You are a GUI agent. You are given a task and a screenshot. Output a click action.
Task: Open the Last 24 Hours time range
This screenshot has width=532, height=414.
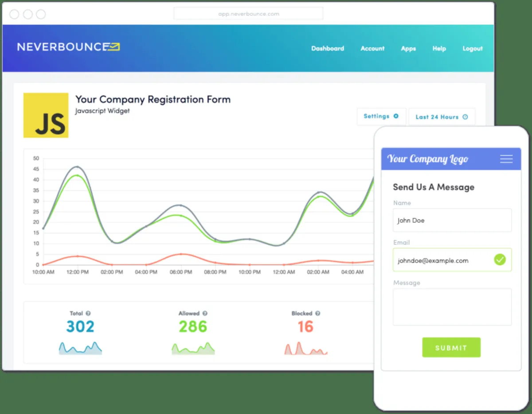(x=442, y=117)
